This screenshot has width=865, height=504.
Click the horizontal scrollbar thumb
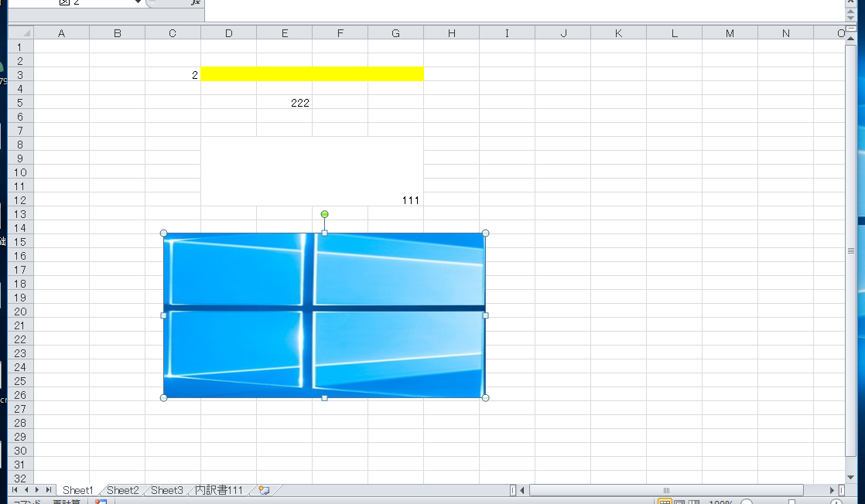(666, 489)
